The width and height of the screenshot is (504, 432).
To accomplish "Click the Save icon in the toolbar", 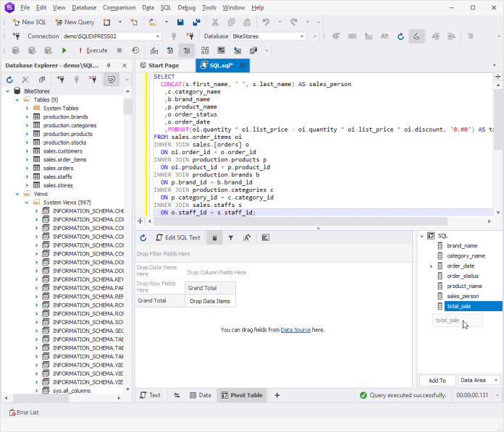I will click(180, 22).
